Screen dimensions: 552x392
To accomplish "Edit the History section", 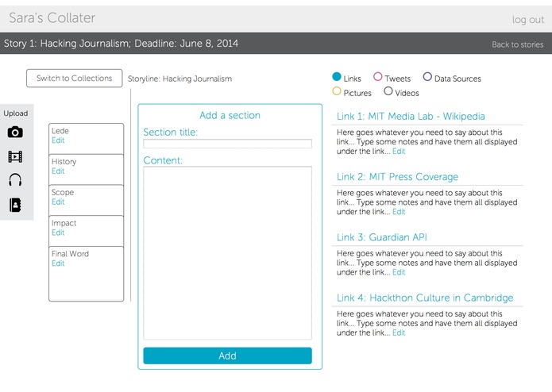I will click(x=58, y=171).
